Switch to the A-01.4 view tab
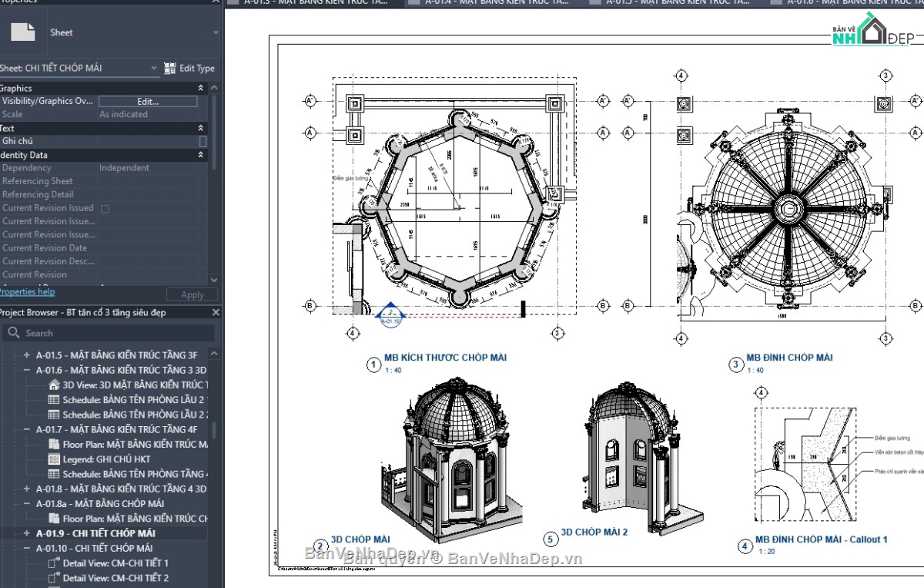 [x=497, y=3]
